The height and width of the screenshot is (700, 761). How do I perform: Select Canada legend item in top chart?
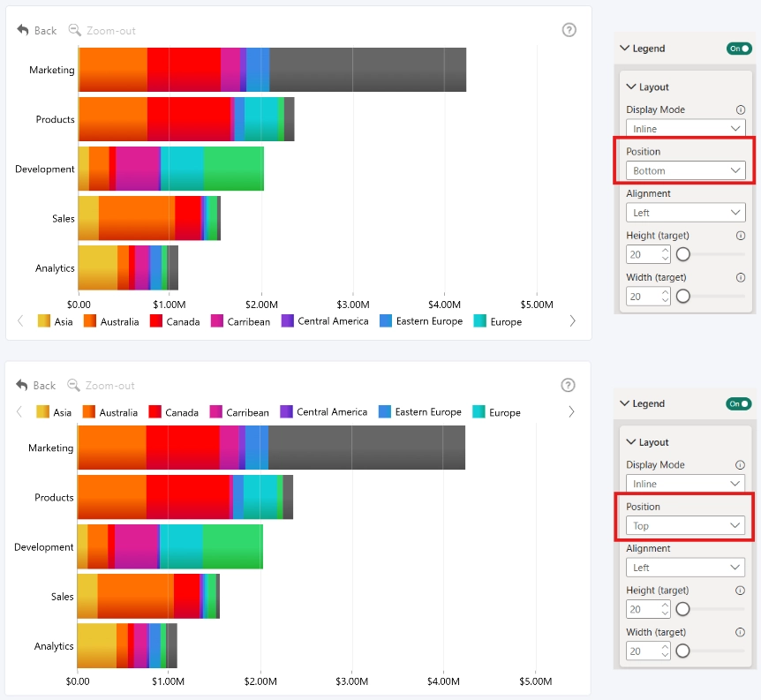175,321
